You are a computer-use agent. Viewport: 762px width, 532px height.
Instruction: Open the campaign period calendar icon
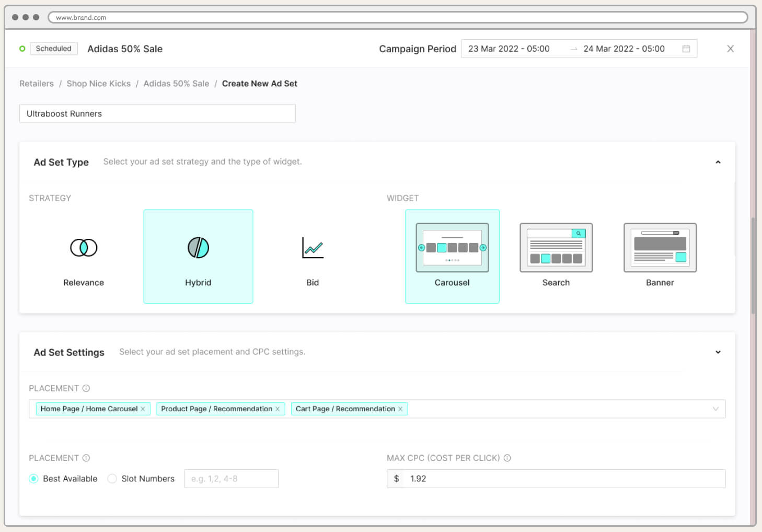click(x=686, y=49)
